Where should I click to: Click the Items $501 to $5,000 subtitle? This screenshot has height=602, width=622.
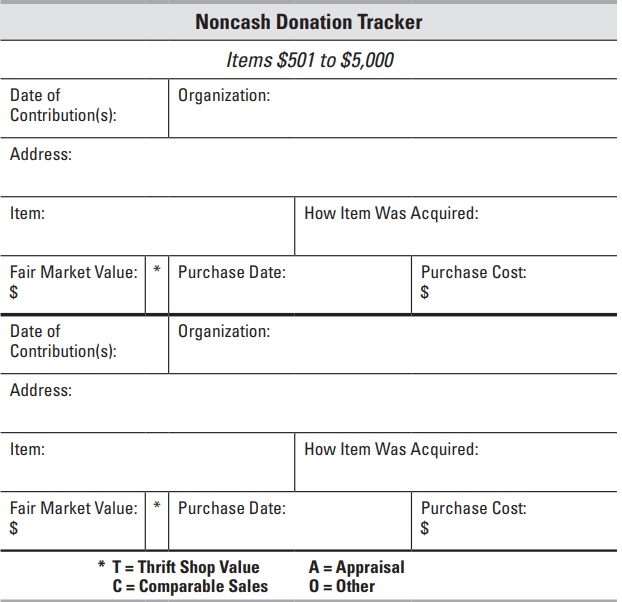(309, 60)
